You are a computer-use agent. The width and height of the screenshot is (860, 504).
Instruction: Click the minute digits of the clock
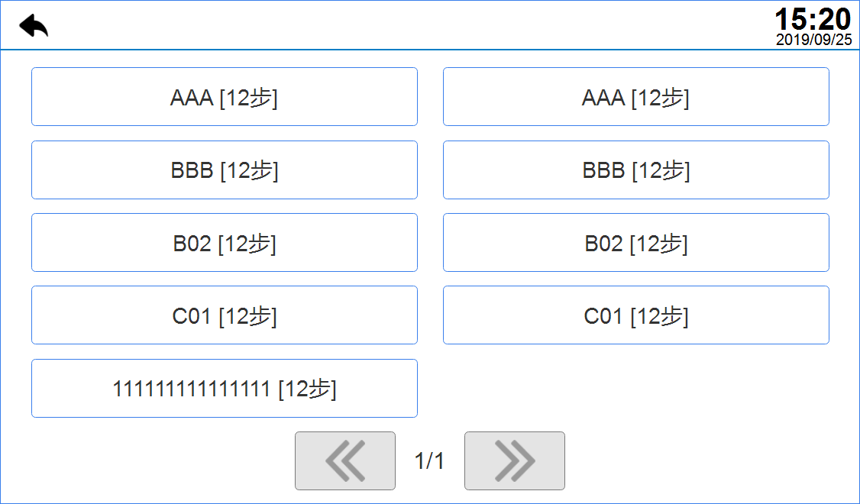click(834, 19)
